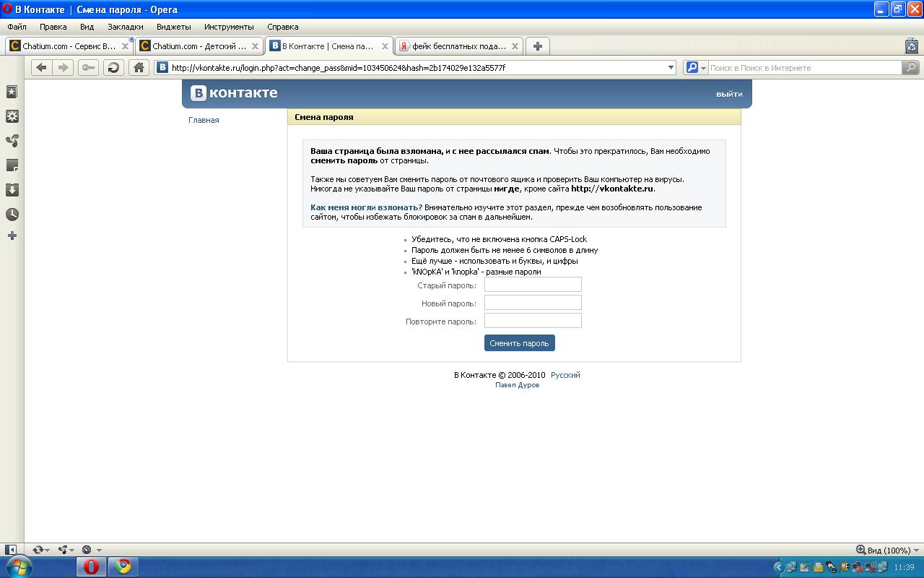Close the Chatium.com - Детский tab

tap(255, 46)
